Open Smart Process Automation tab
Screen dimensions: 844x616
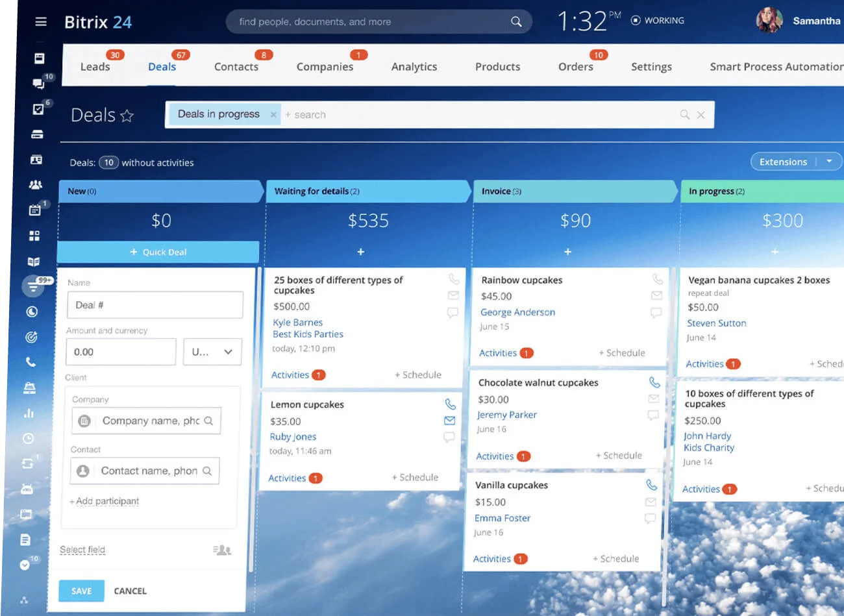click(x=776, y=67)
